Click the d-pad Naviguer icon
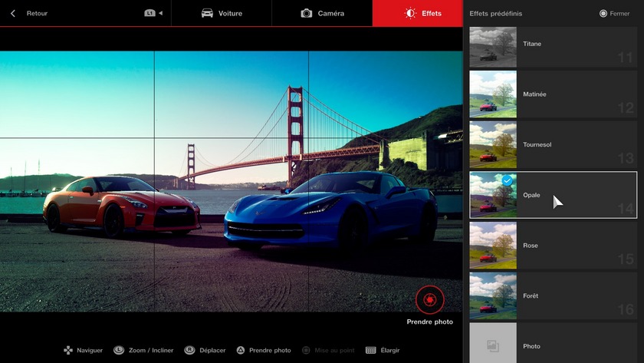This screenshot has width=644, height=363. (67, 350)
